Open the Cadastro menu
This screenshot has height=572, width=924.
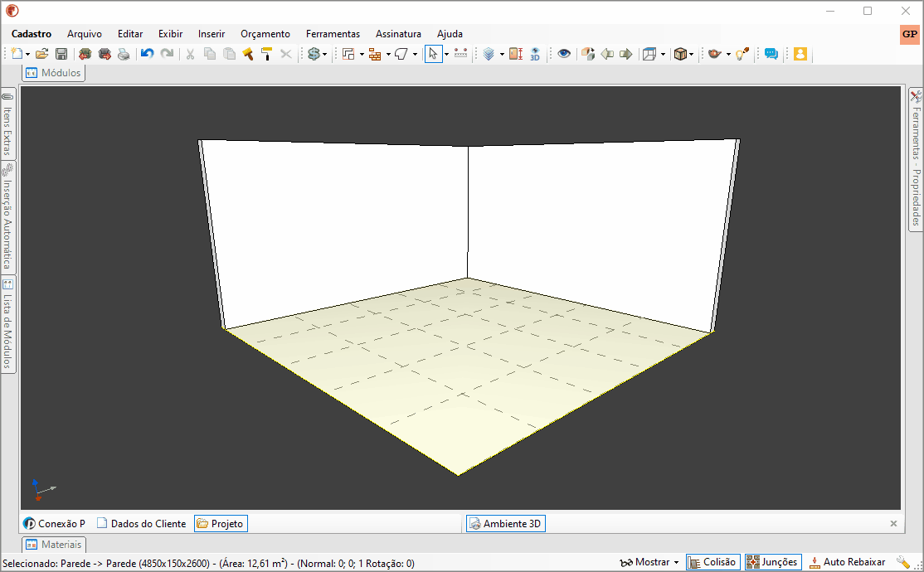(32, 34)
